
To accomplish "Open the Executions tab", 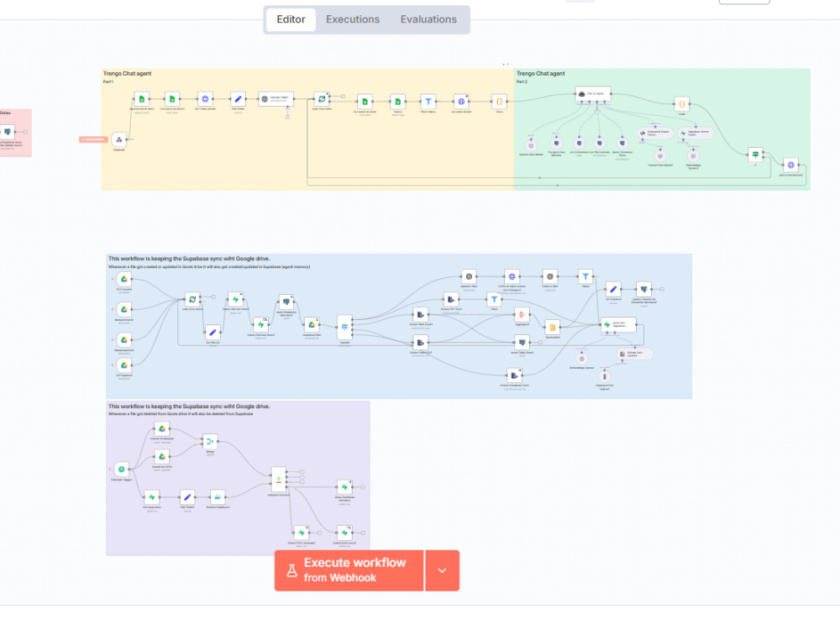I will [x=353, y=19].
